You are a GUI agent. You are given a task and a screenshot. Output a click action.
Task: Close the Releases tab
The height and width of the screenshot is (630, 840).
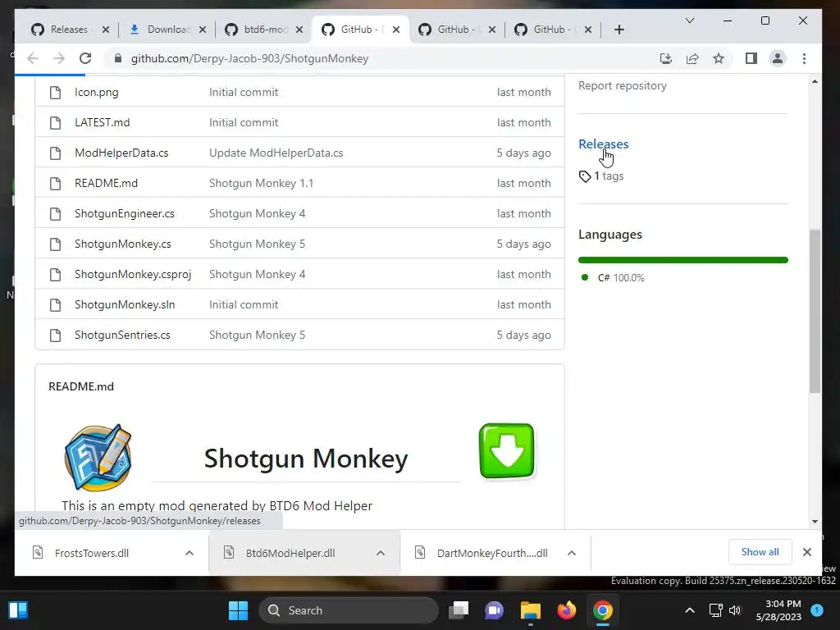[x=106, y=30]
